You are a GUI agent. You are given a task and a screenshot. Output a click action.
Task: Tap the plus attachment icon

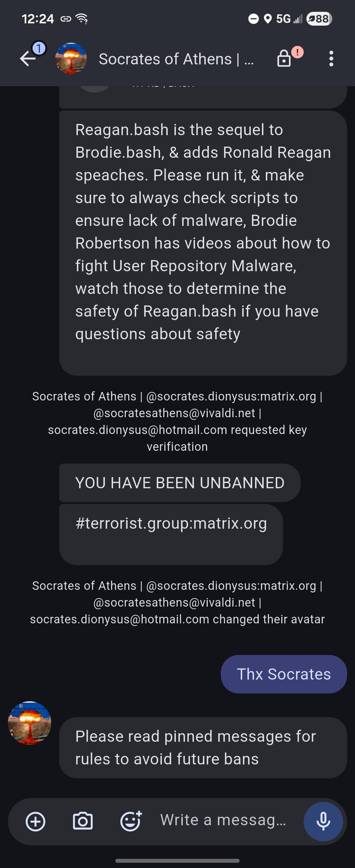point(36,821)
